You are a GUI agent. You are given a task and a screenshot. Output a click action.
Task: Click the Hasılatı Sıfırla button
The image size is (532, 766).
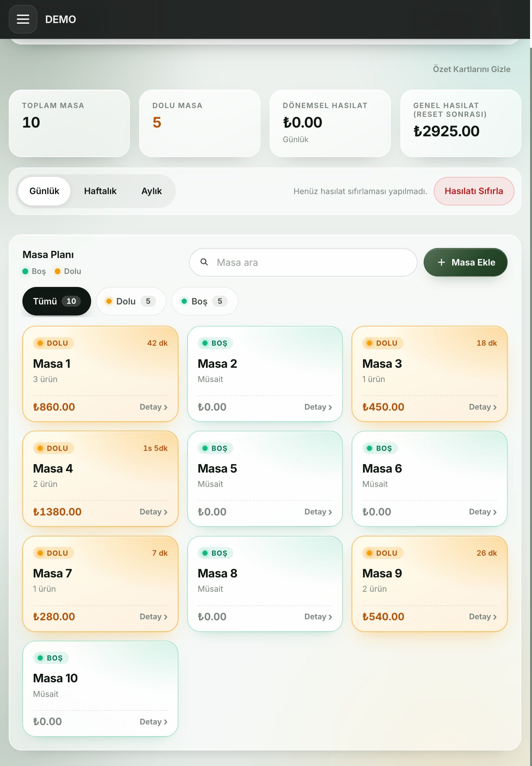[x=474, y=191]
